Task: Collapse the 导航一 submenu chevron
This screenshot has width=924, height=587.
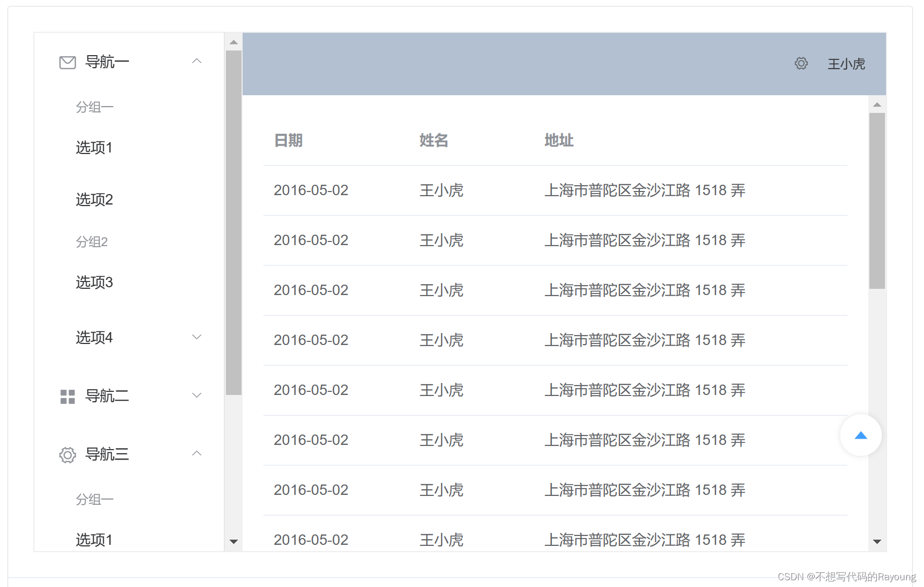Action: point(197,61)
